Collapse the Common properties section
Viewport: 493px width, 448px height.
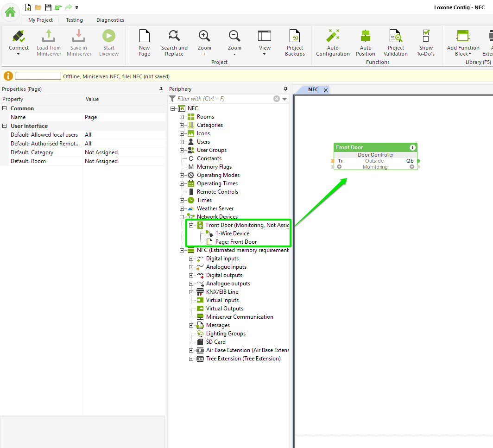[x=5, y=108]
